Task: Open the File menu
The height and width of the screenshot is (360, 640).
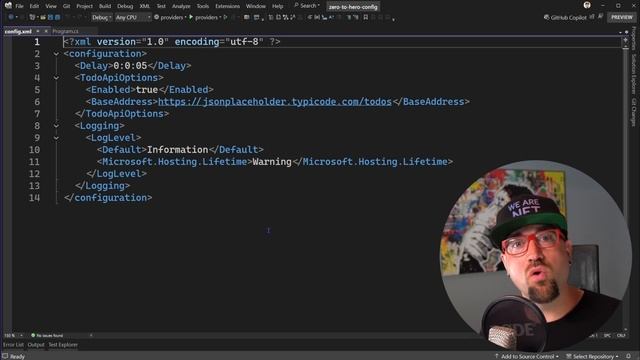Action: point(19,6)
